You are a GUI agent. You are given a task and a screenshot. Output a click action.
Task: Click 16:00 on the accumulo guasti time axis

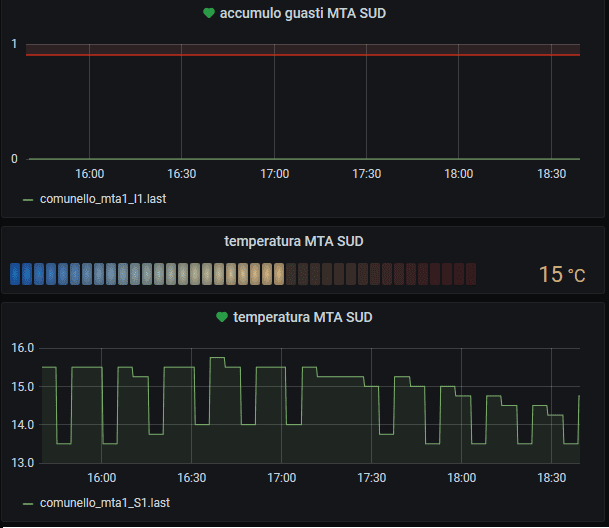(x=90, y=174)
